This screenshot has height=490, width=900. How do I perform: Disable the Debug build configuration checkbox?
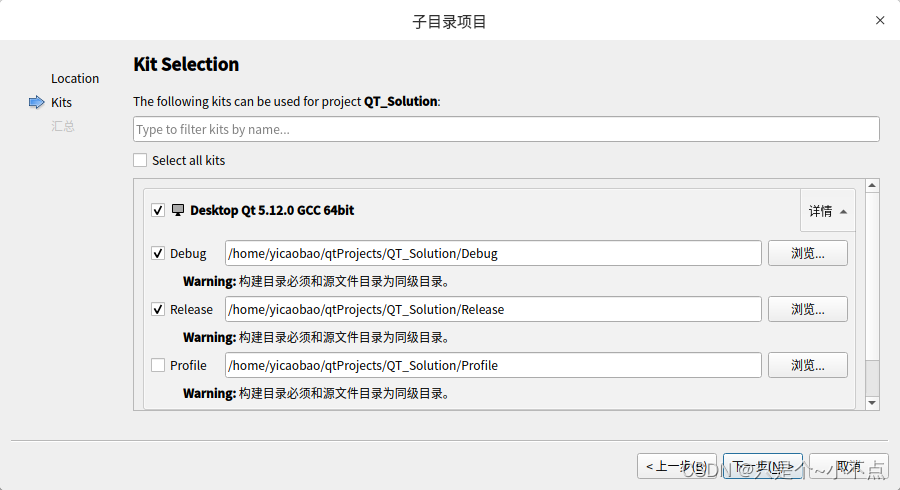[x=158, y=253]
